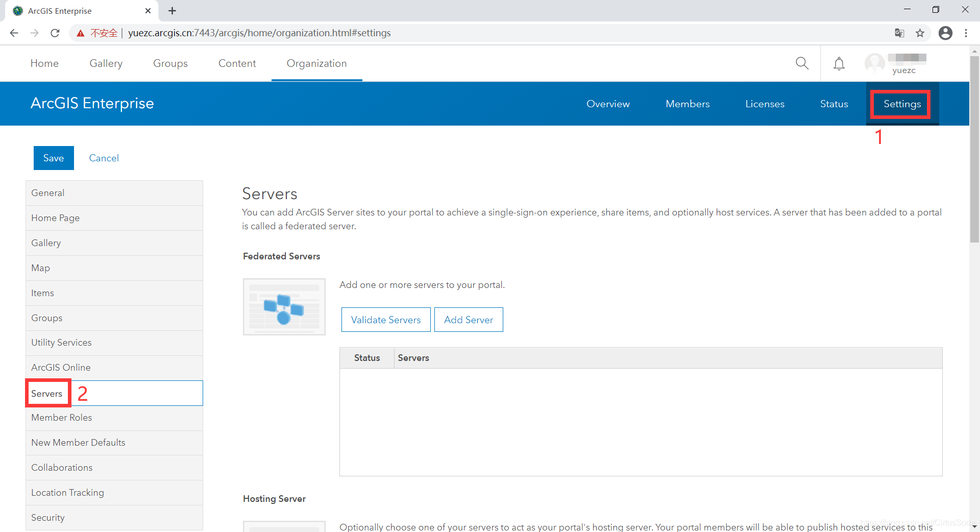Open Items settings in sidebar
Image resolution: width=980 pixels, height=532 pixels.
coord(114,293)
